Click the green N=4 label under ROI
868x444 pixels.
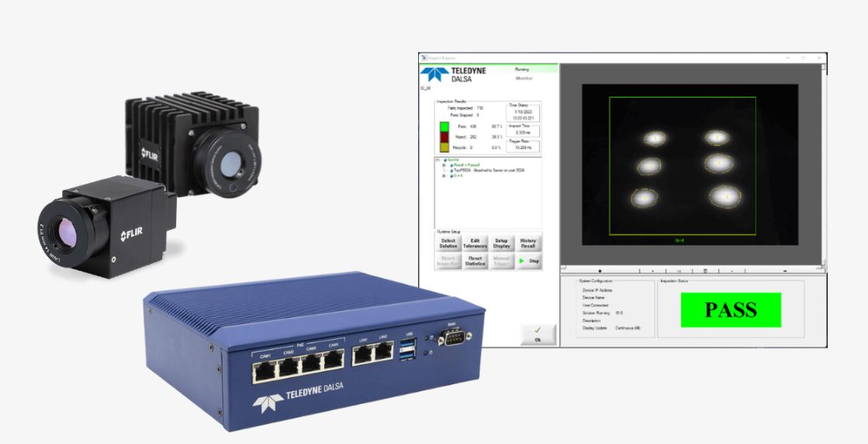click(680, 240)
